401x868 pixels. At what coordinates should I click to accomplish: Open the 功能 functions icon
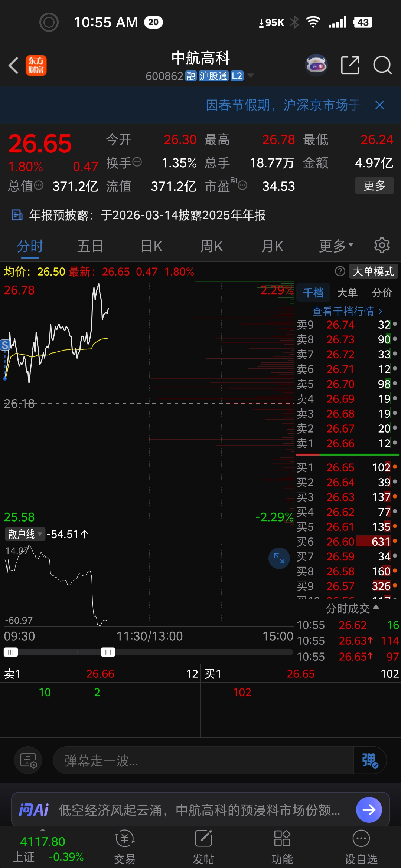[282, 847]
